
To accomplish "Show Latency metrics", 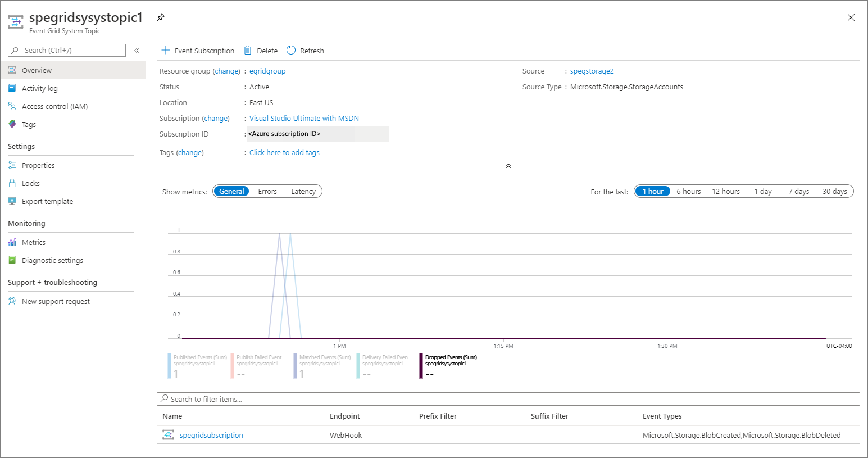I will 303,191.
